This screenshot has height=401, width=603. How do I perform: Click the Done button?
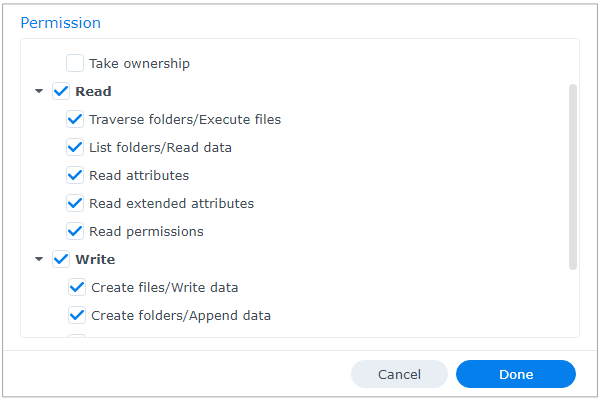pyautogui.click(x=515, y=374)
